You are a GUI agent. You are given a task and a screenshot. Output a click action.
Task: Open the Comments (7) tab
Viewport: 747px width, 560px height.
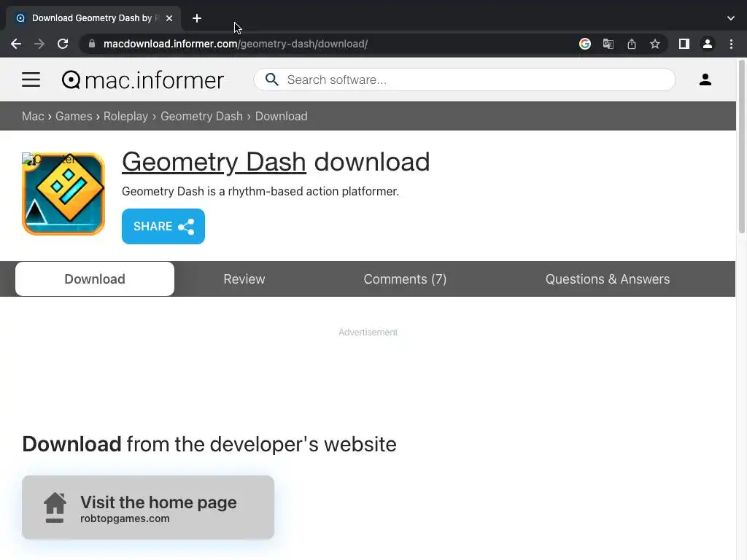405,279
